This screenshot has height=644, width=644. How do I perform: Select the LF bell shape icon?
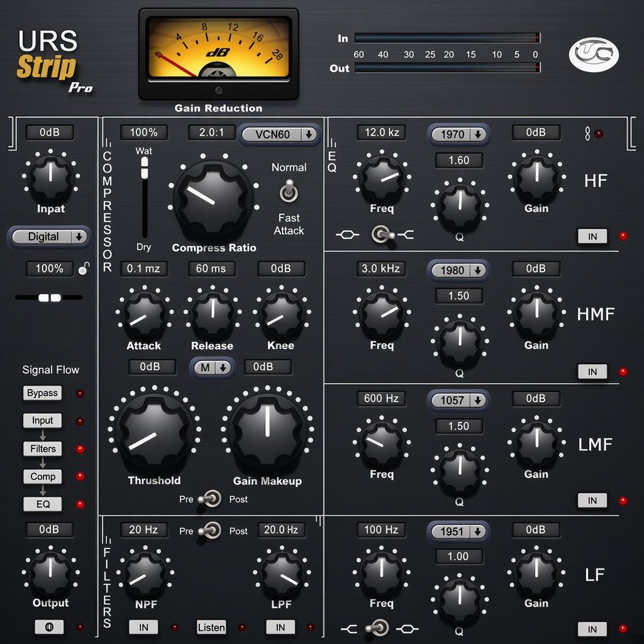point(408,628)
